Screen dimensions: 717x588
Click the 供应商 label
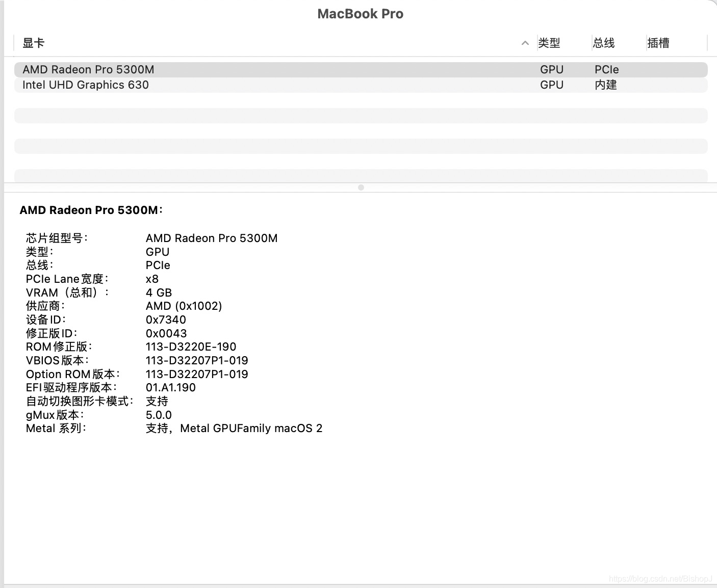(45, 306)
